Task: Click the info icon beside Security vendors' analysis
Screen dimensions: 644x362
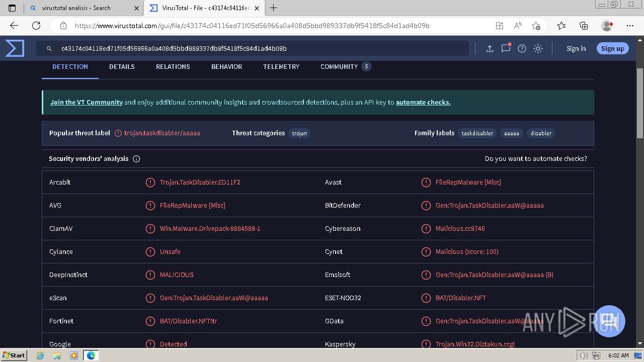Action: pyautogui.click(x=136, y=159)
